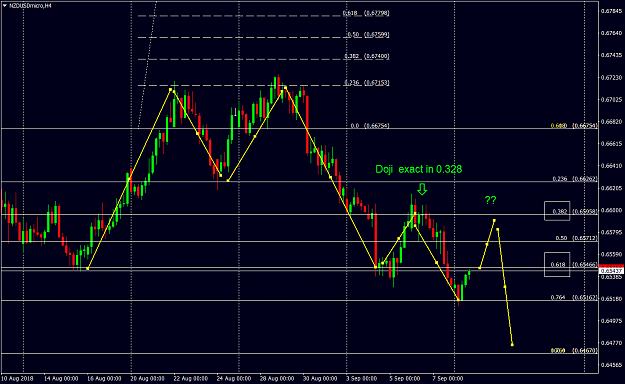Click 0.65590 on the price axis
This screenshot has width=625, height=384.
611,254
